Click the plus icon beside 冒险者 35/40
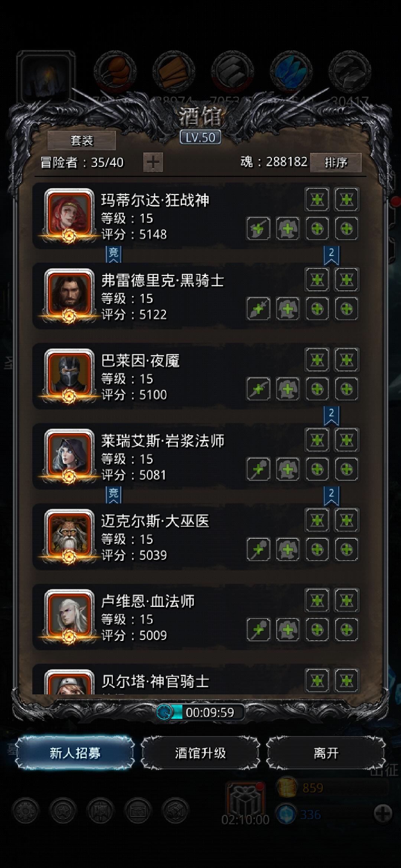 click(153, 162)
